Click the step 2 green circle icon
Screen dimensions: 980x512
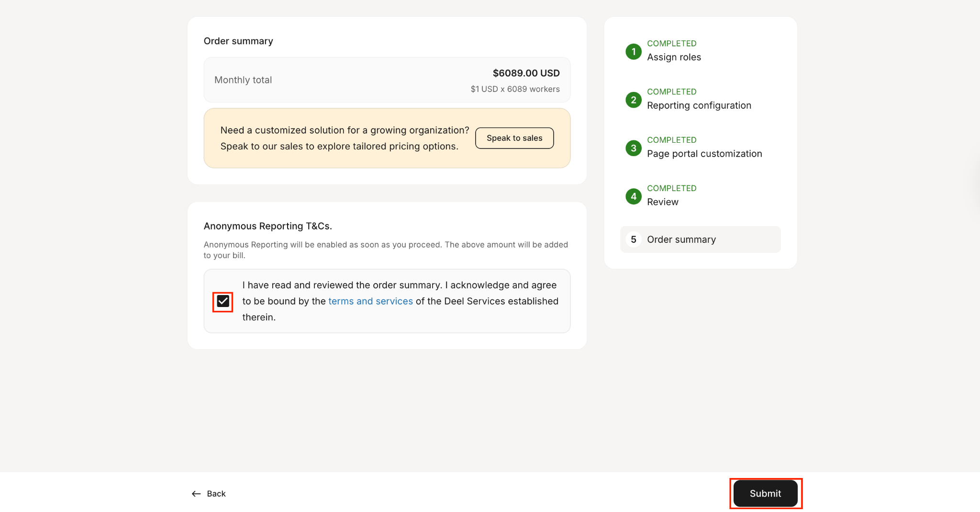tap(633, 100)
